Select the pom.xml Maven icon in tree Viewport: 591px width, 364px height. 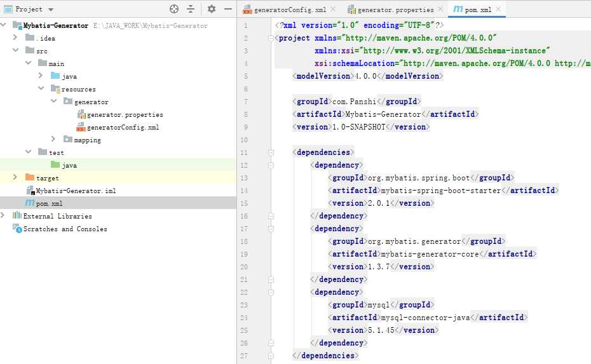click(x=30, y=203)
